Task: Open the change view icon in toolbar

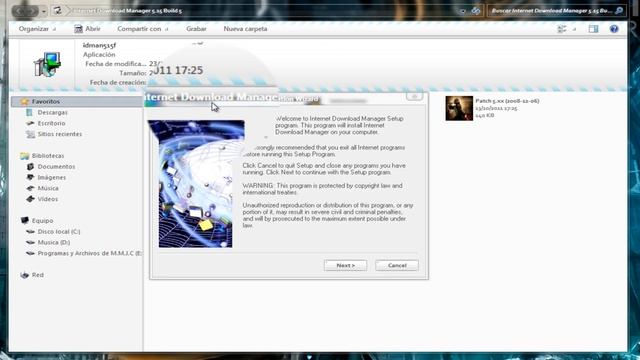Action: (562, 29)
